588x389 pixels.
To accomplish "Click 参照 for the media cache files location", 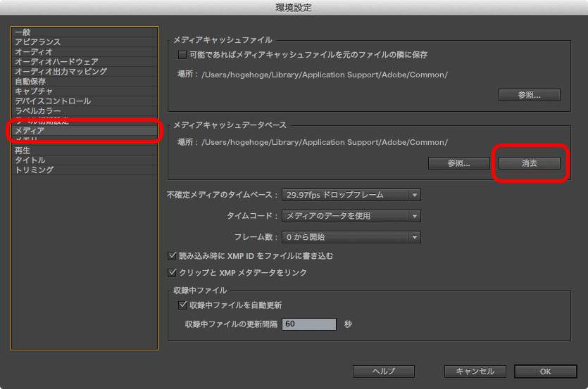I will click(x=529, y=95).
